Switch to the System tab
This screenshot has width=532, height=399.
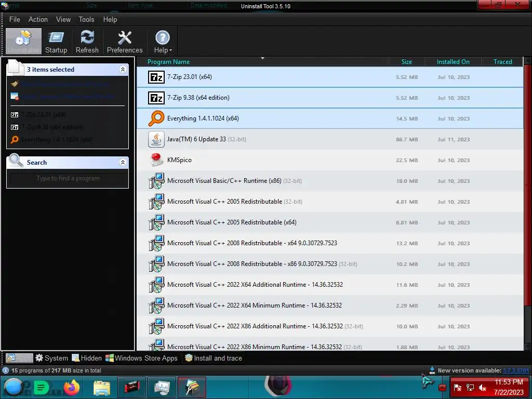pyautogui.click(x=52, y=358)
